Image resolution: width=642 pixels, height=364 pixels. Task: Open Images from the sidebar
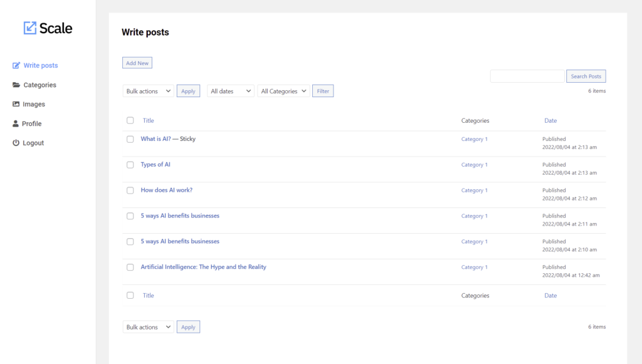(34, 104)
